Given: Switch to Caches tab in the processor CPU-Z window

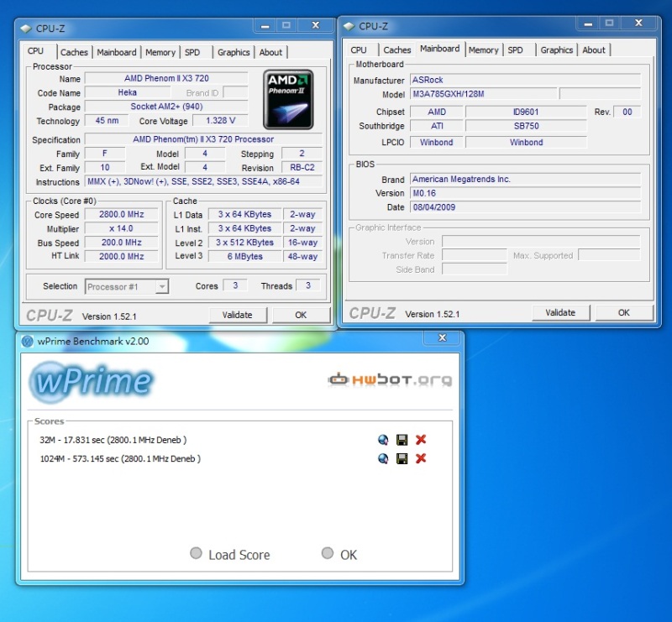Looking at the screenshot, I should 74,52.
